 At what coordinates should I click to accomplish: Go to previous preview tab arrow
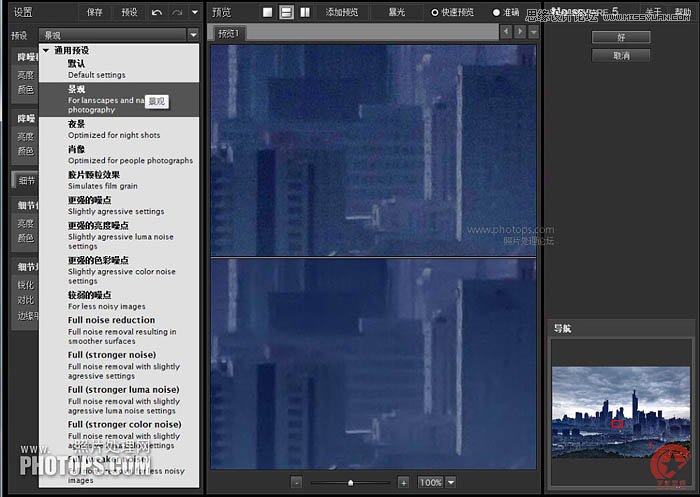point(506,32)
